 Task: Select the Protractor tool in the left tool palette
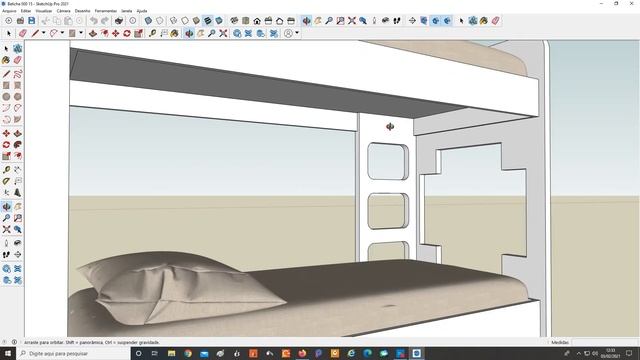tap(6, 181)
